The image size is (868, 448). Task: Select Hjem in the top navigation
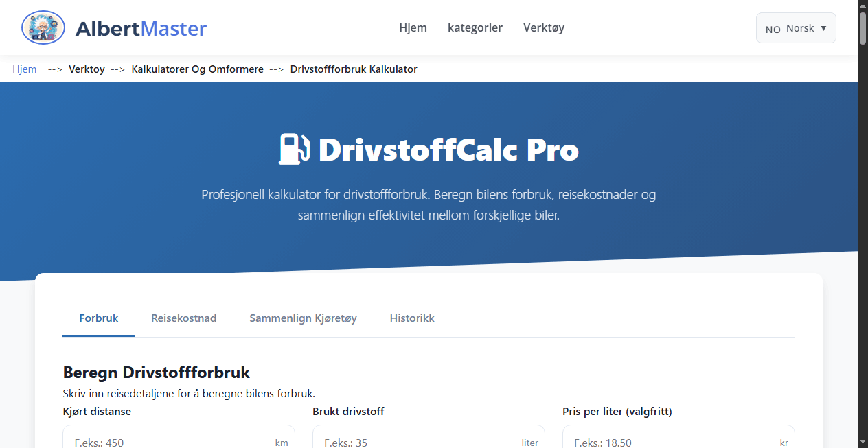(413, 27)
